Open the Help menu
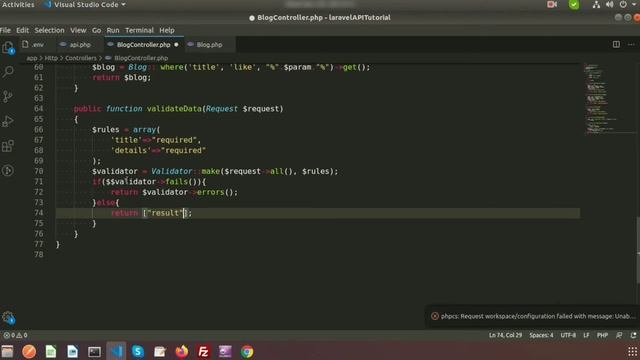640x360 pixels. coord(167,30)
